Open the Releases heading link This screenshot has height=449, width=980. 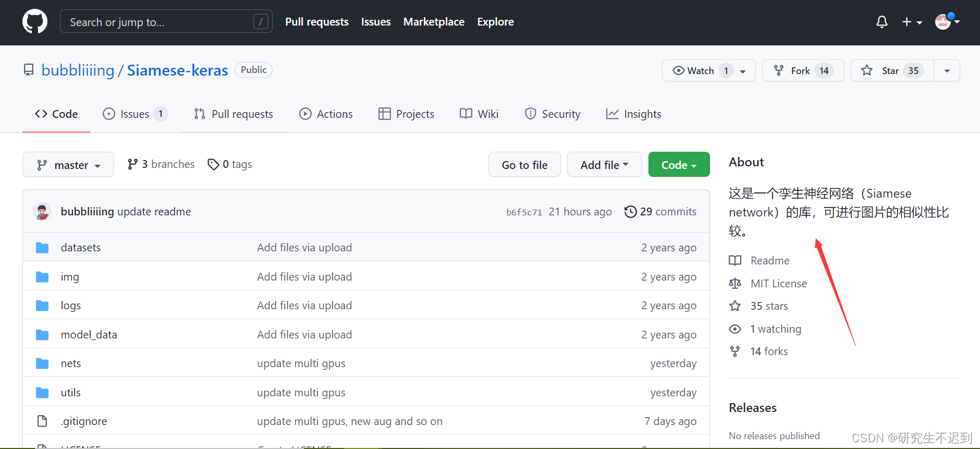tap(753, 408)
